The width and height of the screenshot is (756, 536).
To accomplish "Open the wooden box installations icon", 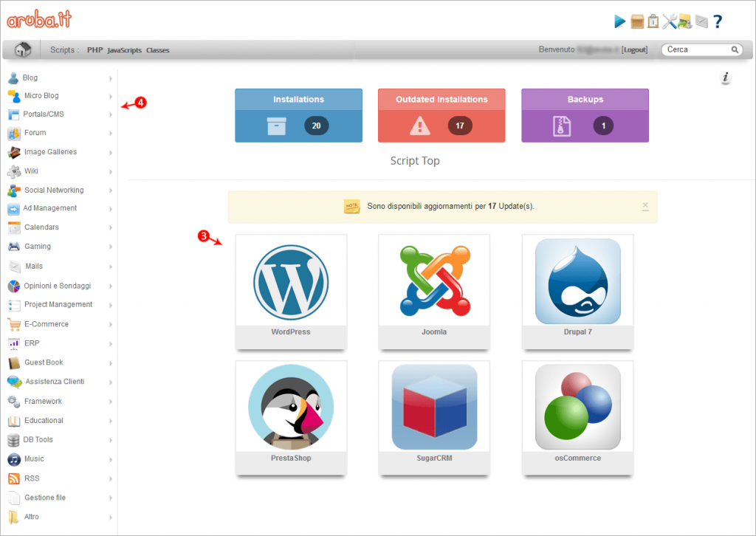I will pos(637,21).
